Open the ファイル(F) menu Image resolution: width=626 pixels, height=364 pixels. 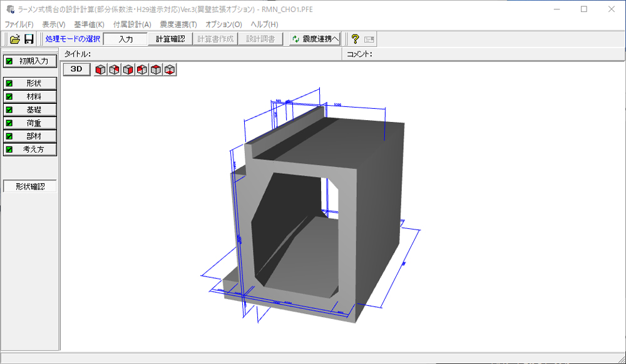click(x=19, y=24)
